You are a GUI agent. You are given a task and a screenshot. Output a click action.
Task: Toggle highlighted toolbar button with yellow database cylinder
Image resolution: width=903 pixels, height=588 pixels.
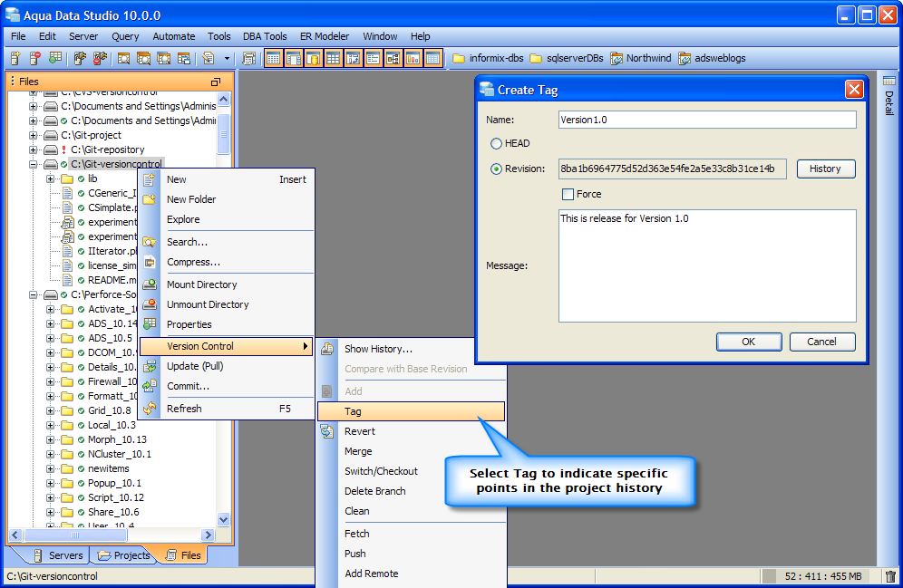click(314, 58)
